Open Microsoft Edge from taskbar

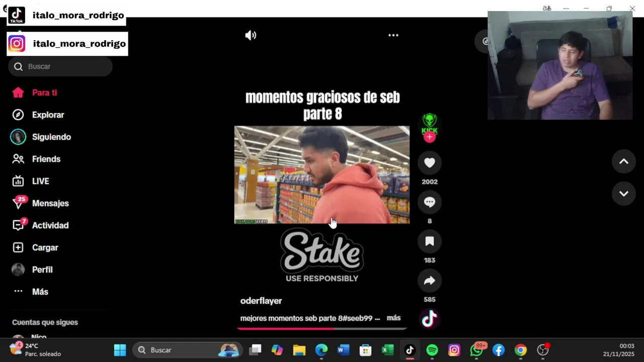[321, 350]
